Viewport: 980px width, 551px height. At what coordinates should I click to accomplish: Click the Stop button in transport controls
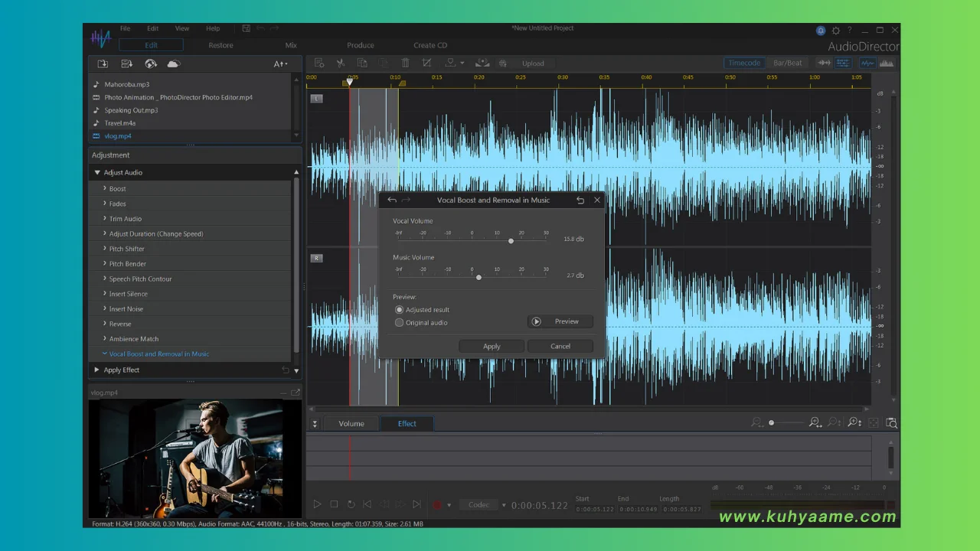coord(334,504)
